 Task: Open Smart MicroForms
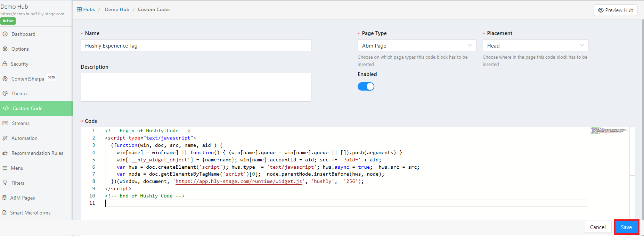click(x=36, y=213)
